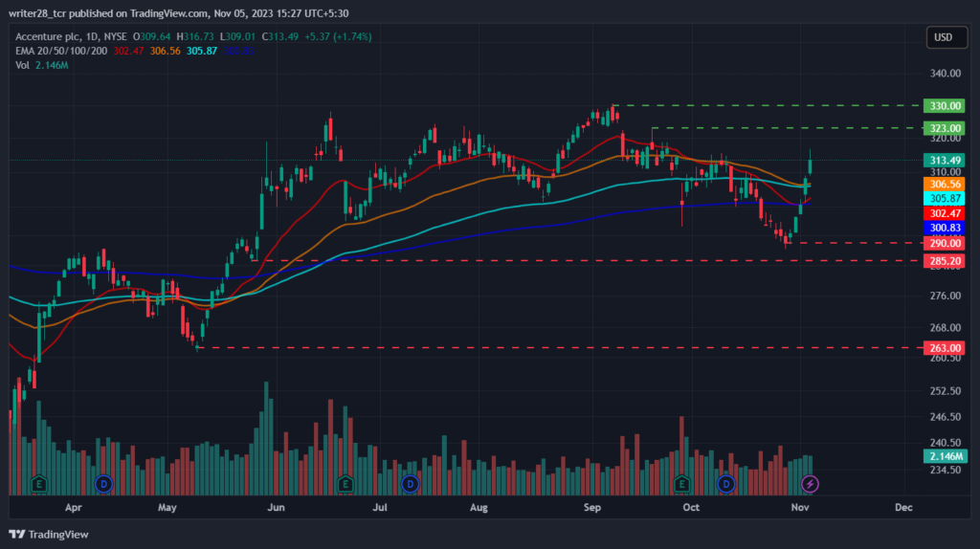Click the May label on time axis

click(167, 508)
